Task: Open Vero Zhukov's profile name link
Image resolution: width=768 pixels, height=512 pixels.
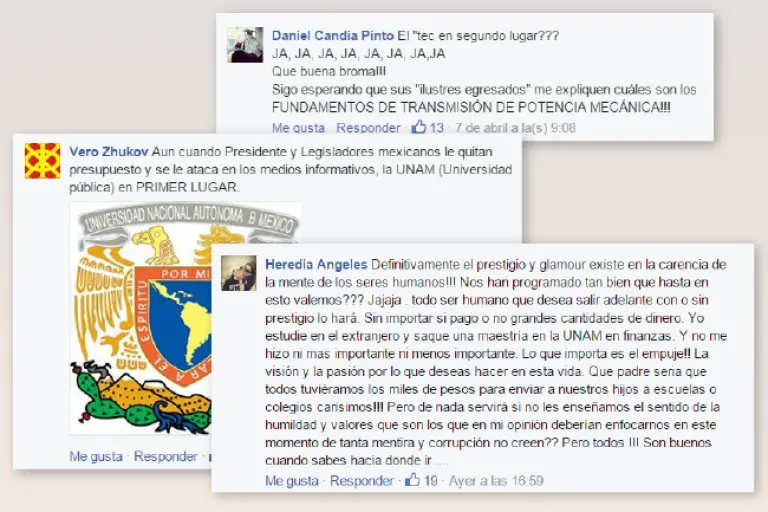Action: (109, 152)
